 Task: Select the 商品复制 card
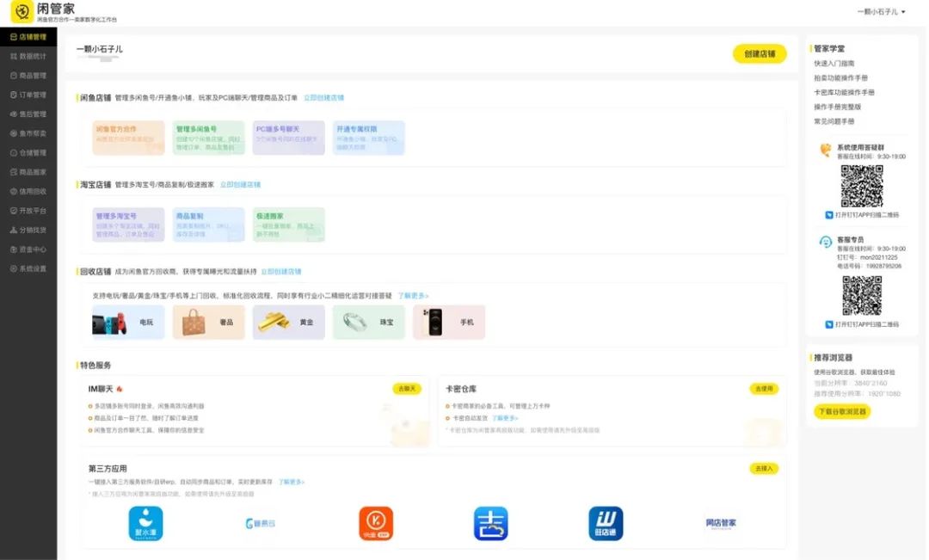(x=208, y=225)
